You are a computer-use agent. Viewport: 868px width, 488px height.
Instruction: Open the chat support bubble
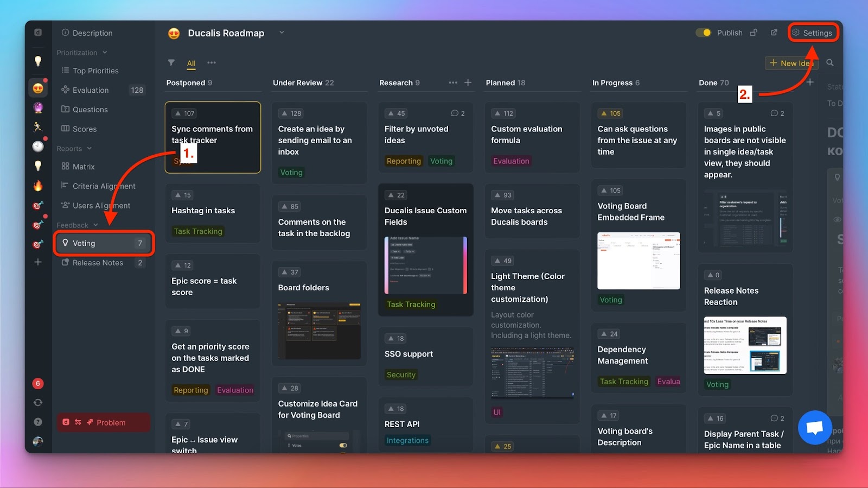tap(814, 428)
